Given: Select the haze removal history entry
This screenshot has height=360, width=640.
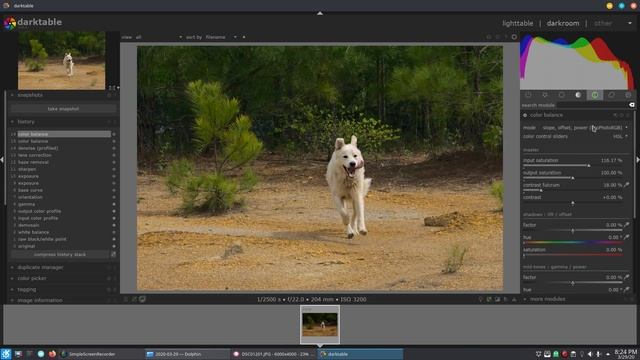Looking at the screenshot, I should pos(33,162).
